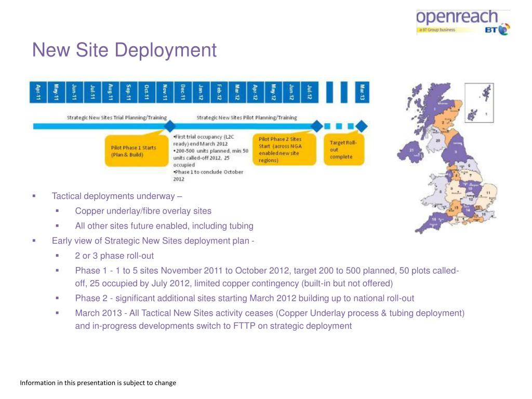The height and width of the screenshot is (399, 532).
Task: Select the May-11 timeline month box
Action: [x=56, y=92]
